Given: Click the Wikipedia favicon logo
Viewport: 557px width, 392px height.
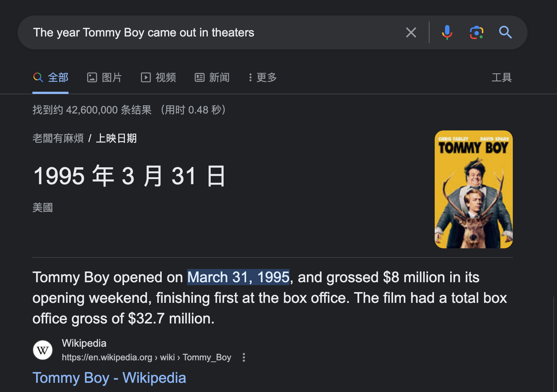Looking at the screenshot, I should 43,350.
